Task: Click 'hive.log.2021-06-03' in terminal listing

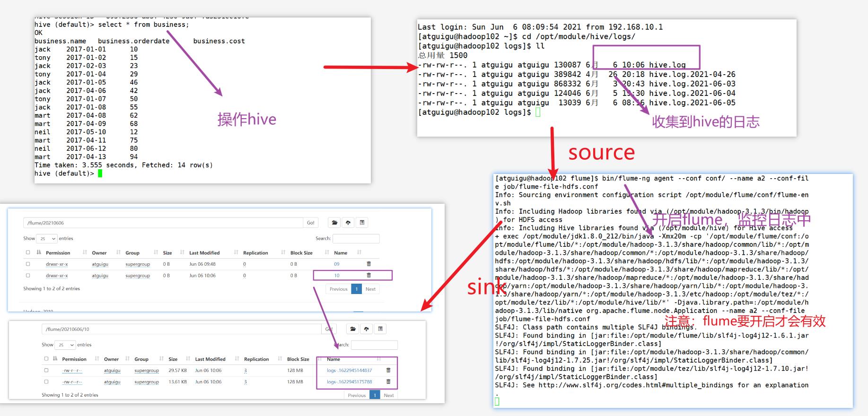Action: [692, 84]
